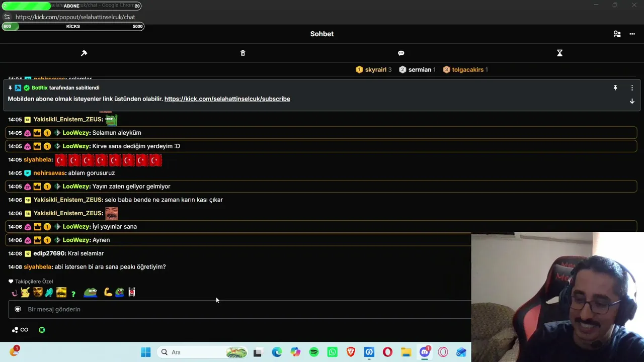Viewport: 644px width, 362px height.
Task: Click BotRix username in pinned message
Action: [x=40, y=88]
